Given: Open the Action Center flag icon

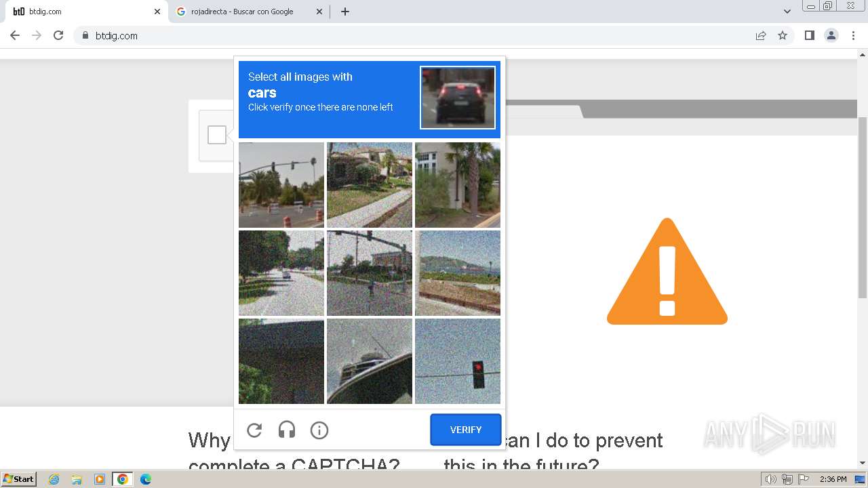Looking at the screenshot, I should coord(804,479).
